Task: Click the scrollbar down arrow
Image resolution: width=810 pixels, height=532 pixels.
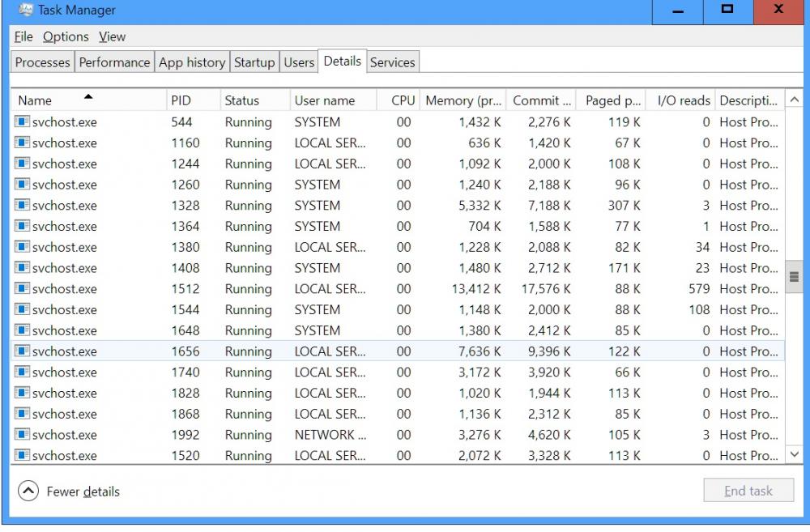Action: pos(794,454)
